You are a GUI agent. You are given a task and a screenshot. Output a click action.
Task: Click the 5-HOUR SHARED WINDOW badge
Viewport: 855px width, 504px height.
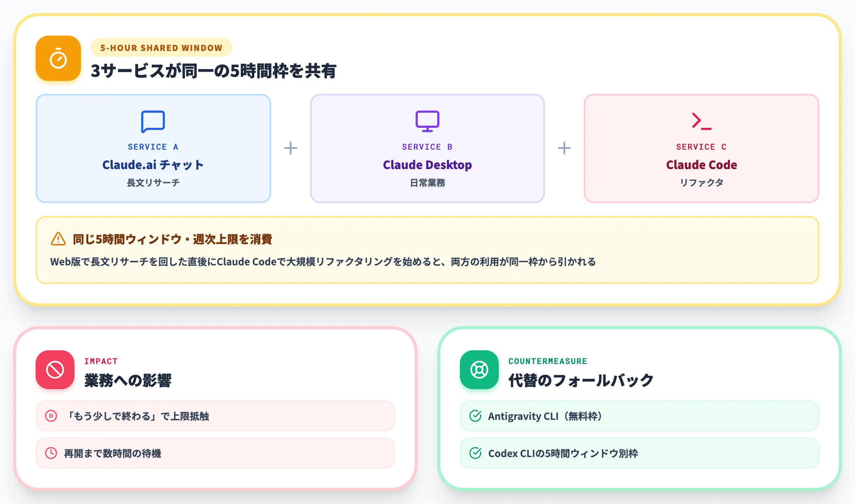(x=162, y=48)
